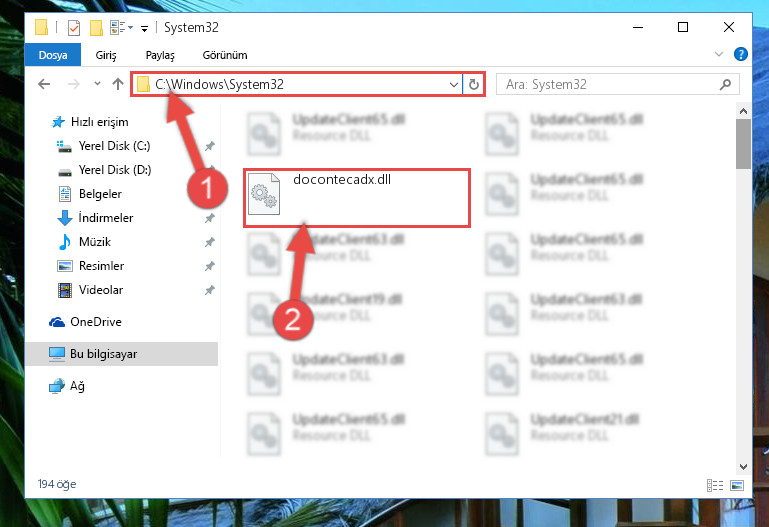Open Customize Quick Access Toolbar arrow

coord(144,28)
